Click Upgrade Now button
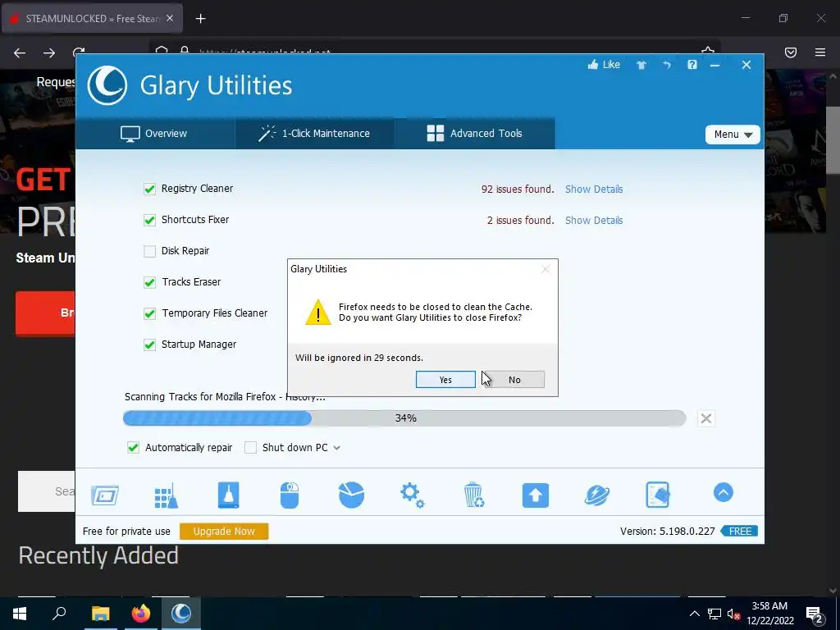Image resolution: width=840 pixels, height=630 pixels. tap(224, 531)
